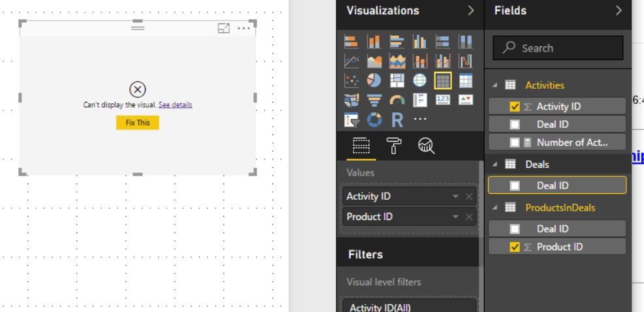Select the Gauge visualization

pos(397,100)
